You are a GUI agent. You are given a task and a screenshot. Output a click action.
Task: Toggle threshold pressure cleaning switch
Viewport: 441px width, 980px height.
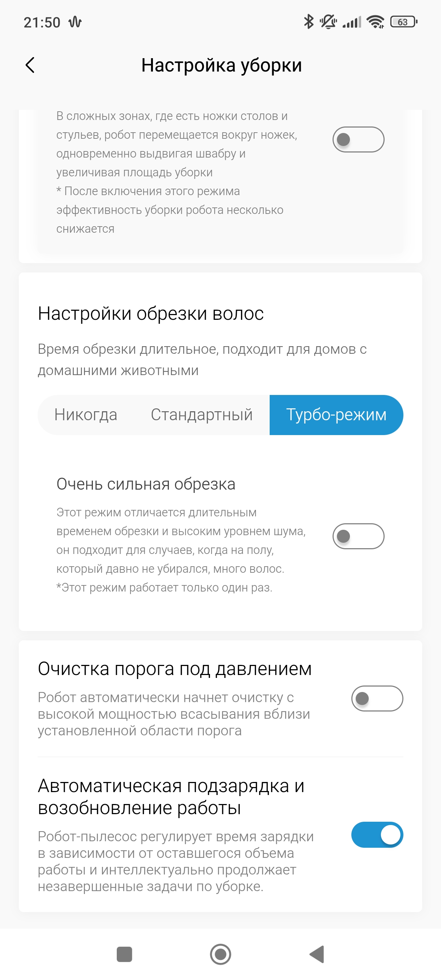[377, 698]
